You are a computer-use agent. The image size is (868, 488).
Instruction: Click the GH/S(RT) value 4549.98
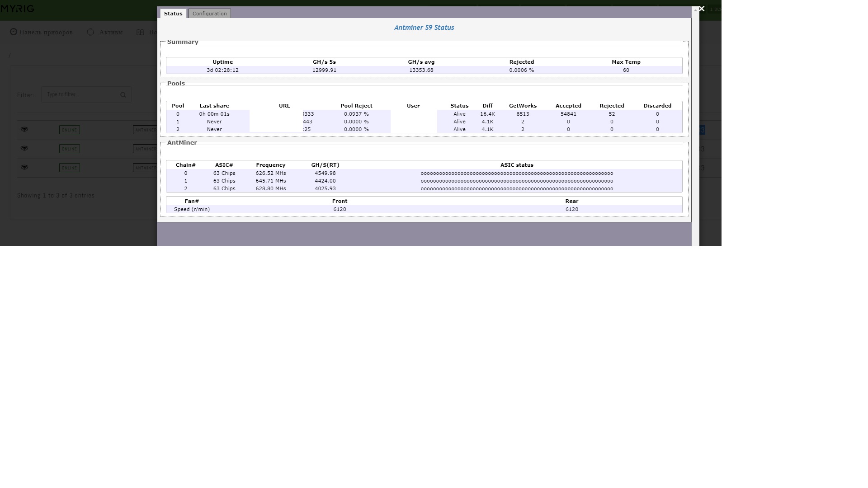[325, 173]
